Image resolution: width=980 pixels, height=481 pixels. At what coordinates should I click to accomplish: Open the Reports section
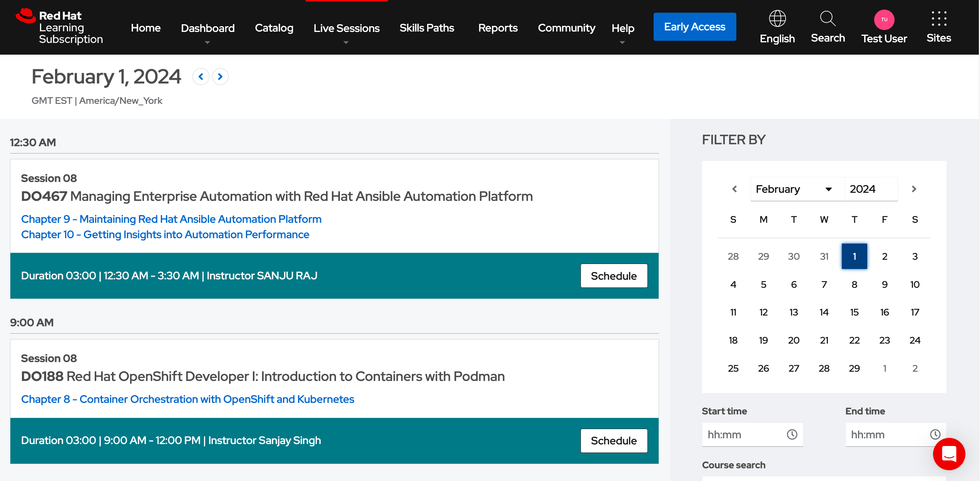click(498, 28)
